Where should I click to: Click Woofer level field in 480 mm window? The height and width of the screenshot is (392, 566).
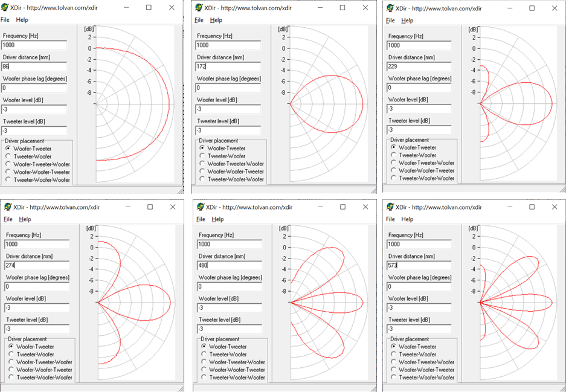click(x=230, y=308)
